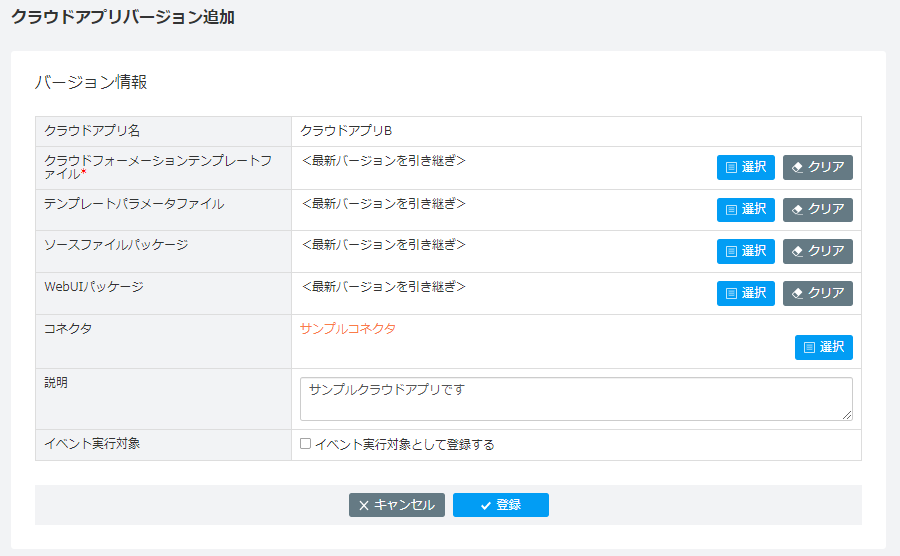
Task: Click the ソースファイルパッケージ row label
Action: (116, 245)
